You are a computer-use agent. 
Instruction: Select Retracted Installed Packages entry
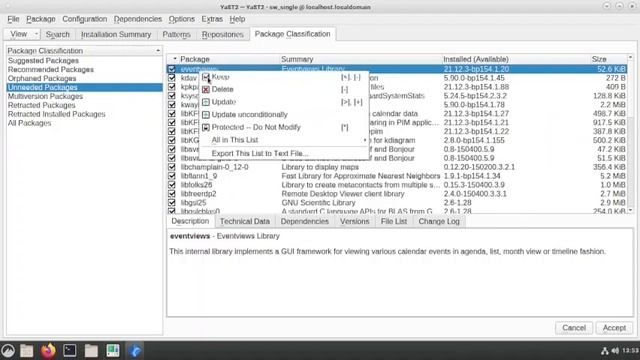click(56, 114)
